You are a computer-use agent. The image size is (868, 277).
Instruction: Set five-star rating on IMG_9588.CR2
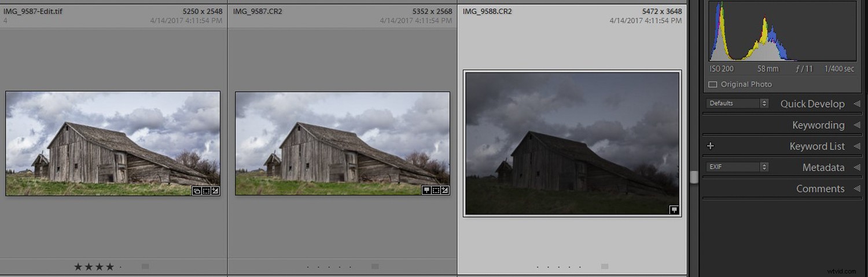click(580, 267)
